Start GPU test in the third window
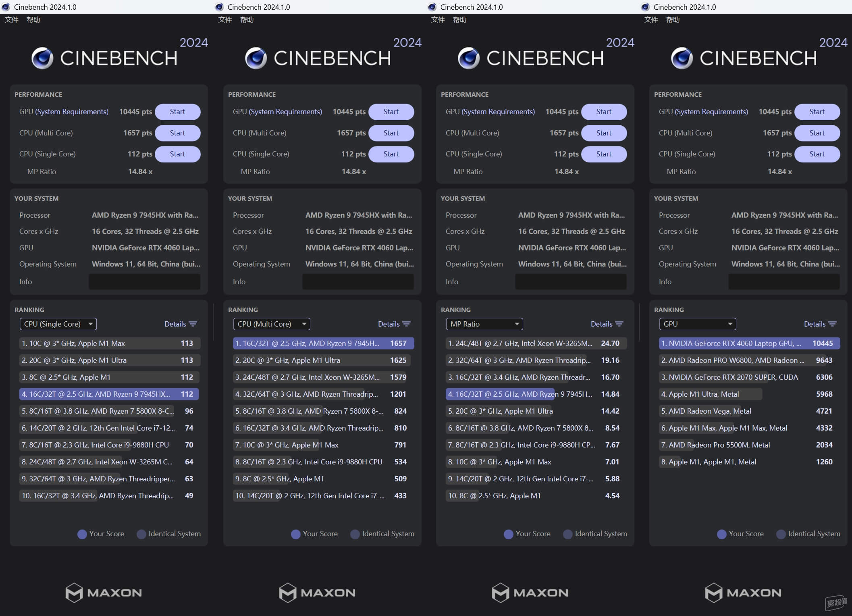This screenshot has height=616, width=852. [x=604, y=112]
